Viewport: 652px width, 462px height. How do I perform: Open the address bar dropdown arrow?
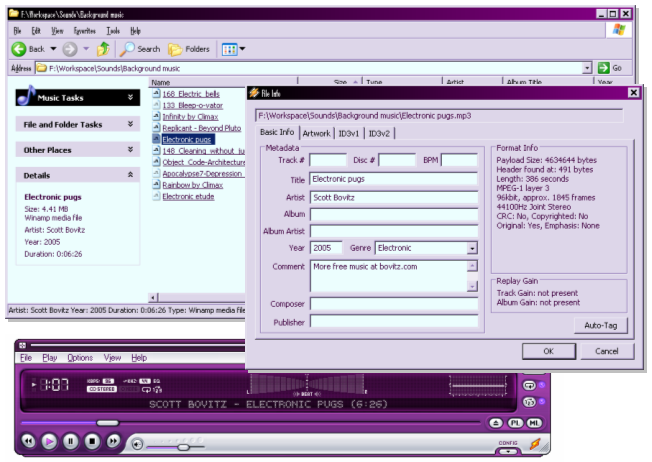tap(587, 68)
